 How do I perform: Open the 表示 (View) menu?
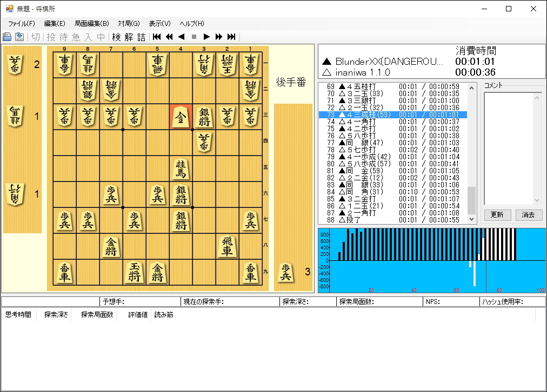[x=158, y=23]
